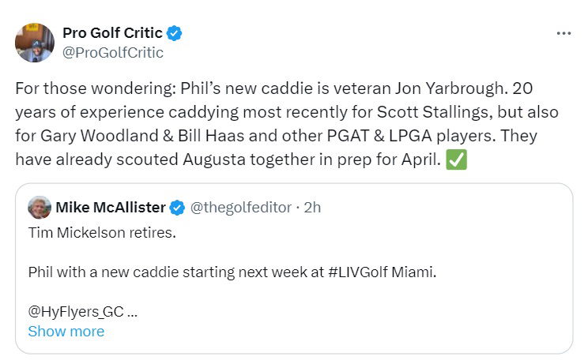Click Pro Golf Critic's profile picture
This screenshot has width=588, height=364.
pyautogui.click(x=35, y=43)
